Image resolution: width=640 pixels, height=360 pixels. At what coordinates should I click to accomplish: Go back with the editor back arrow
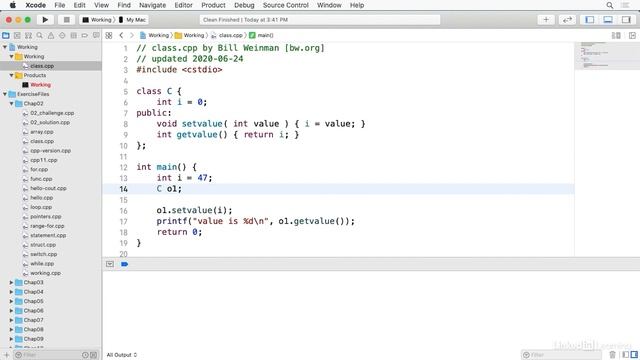tap(121, 36)
